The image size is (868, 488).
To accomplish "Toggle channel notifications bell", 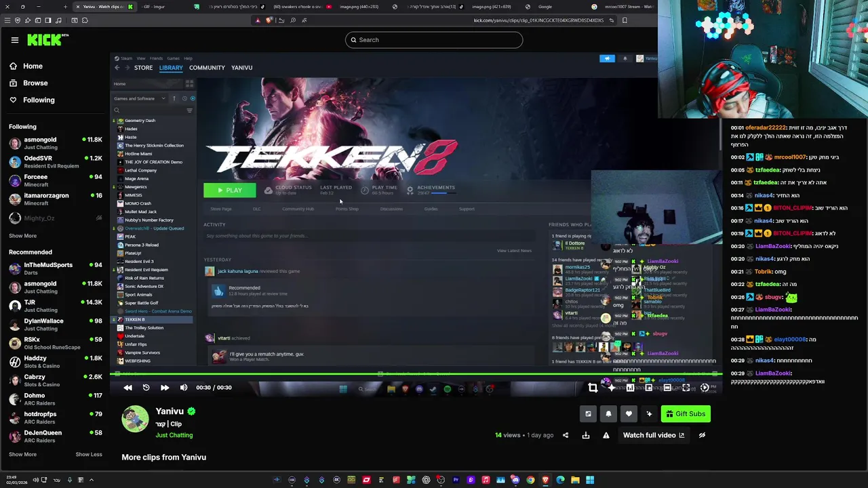I will (x=608, y=414).
